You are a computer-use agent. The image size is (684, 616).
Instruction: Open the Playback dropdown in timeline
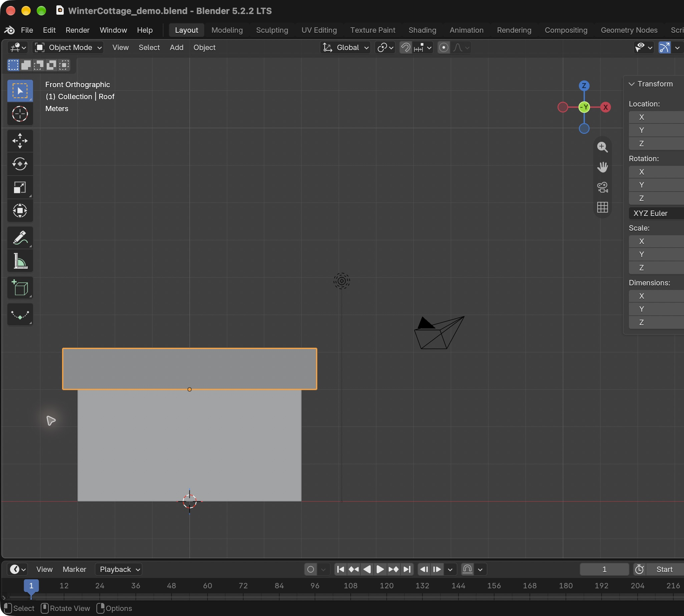coord(119,569)
